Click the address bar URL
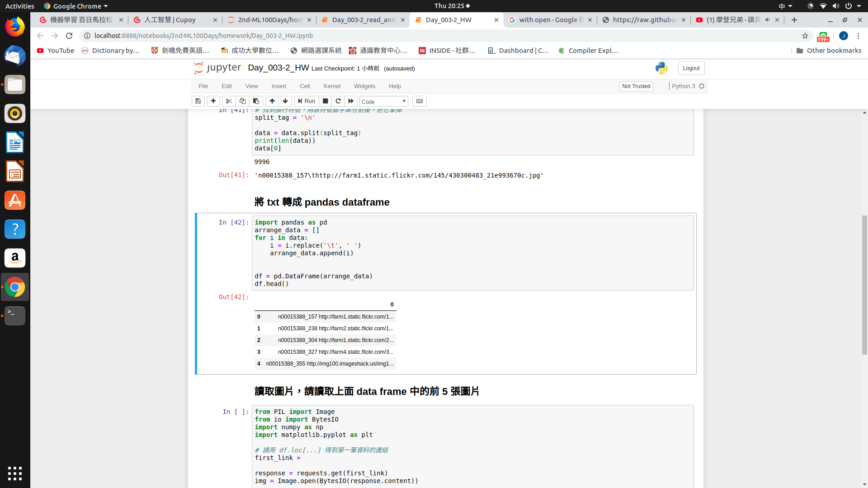 [x=203, y=36]
